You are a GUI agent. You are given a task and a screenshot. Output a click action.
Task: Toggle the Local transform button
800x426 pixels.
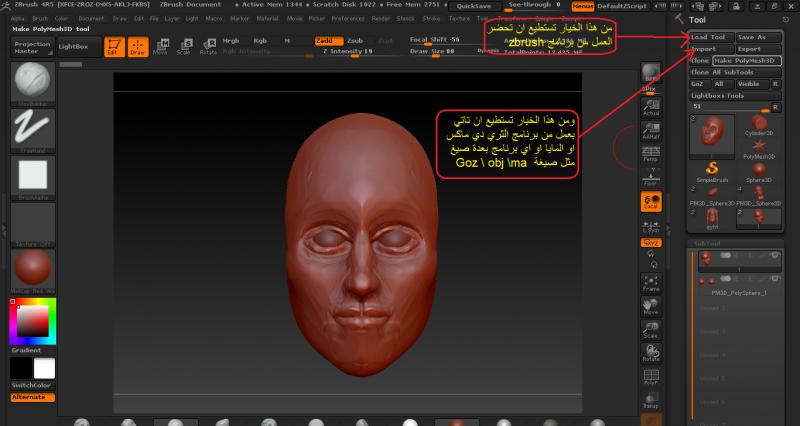click(x=651, y=201)
